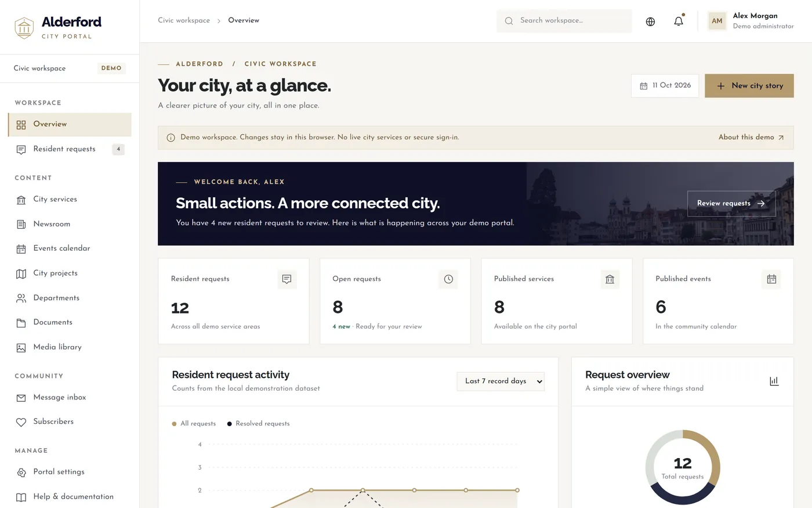Click the Portal settings gear icon
The height and width of the screenshot is (508, 812).
point(21,473)
